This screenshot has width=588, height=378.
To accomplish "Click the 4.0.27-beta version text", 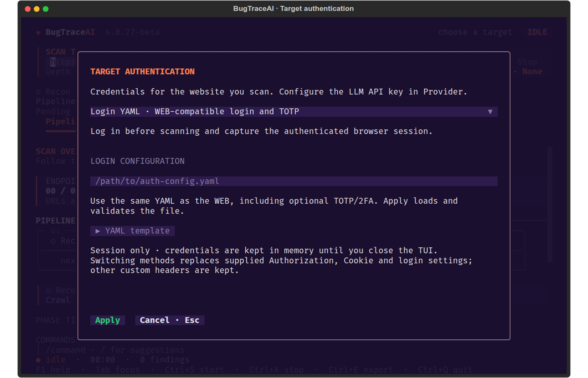I will click(132, 32).
